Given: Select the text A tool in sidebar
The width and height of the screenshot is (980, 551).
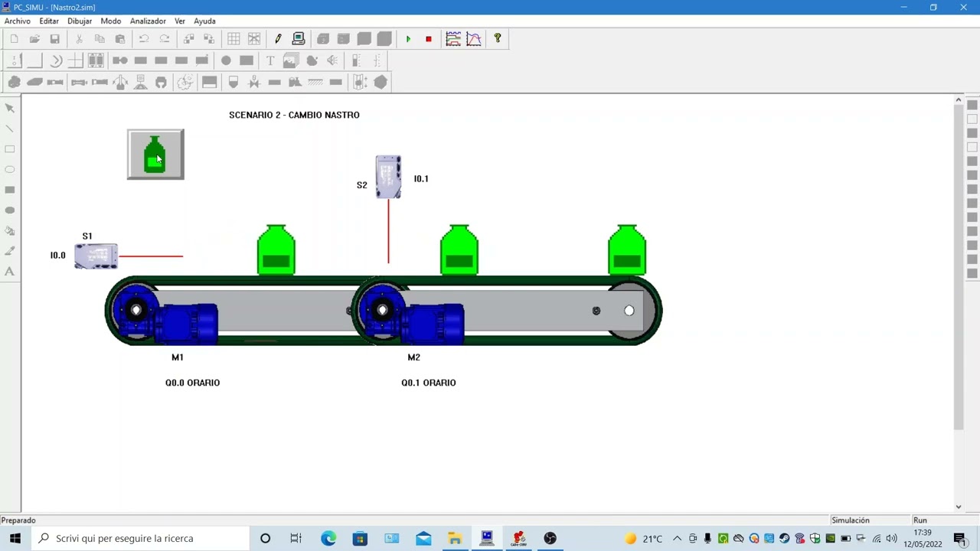Looking at the screenshot, I should (10, 271).
